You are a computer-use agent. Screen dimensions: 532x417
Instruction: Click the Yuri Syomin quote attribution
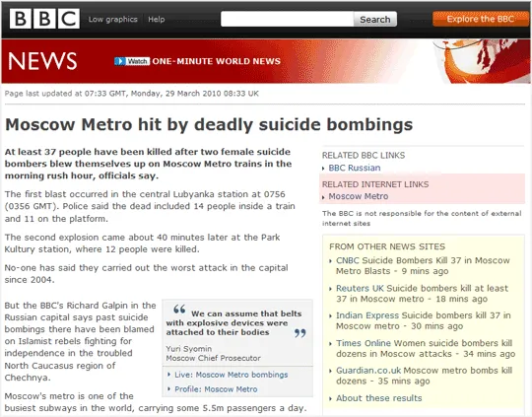(188, 349)
